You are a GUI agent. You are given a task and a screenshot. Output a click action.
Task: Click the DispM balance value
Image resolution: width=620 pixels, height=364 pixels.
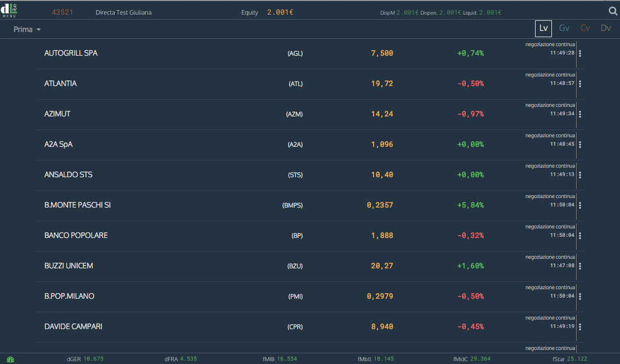407,12
